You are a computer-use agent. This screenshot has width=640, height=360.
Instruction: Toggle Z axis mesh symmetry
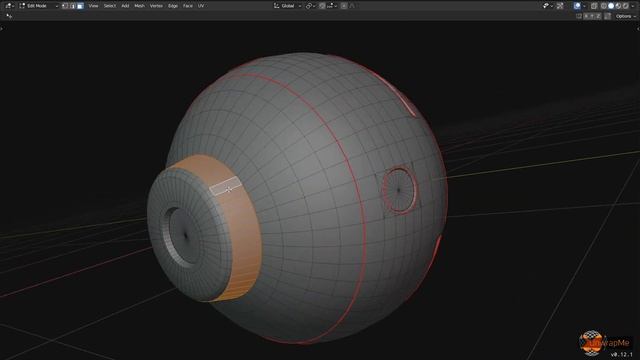tap(598, 16)
